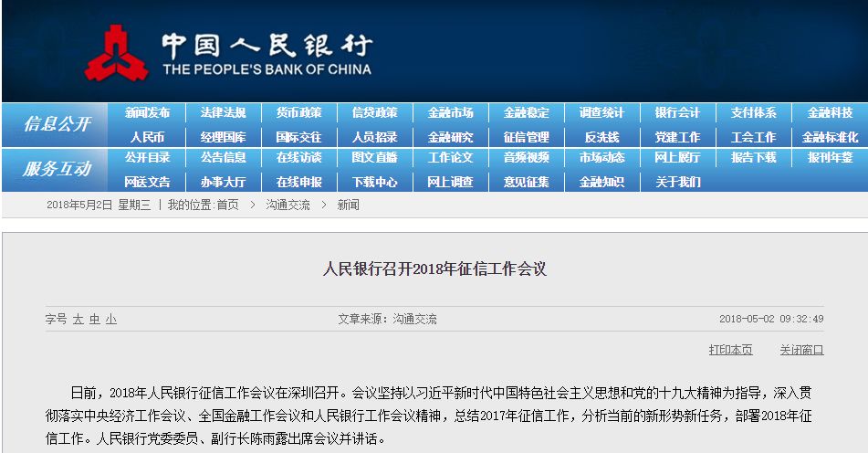Select 工作论文 in service menu
Image resolution: width=868 pixels, height=453 pixels.
coord(451,158)
